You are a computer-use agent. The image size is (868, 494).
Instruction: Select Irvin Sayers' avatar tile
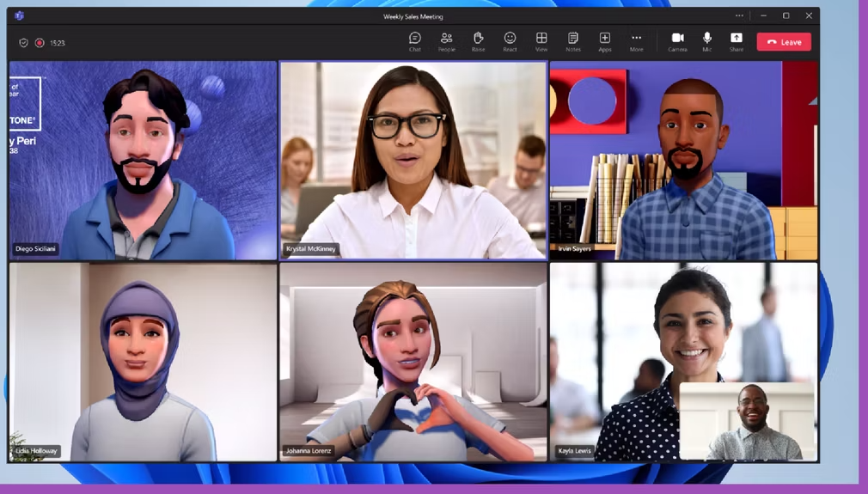(684, 161)
